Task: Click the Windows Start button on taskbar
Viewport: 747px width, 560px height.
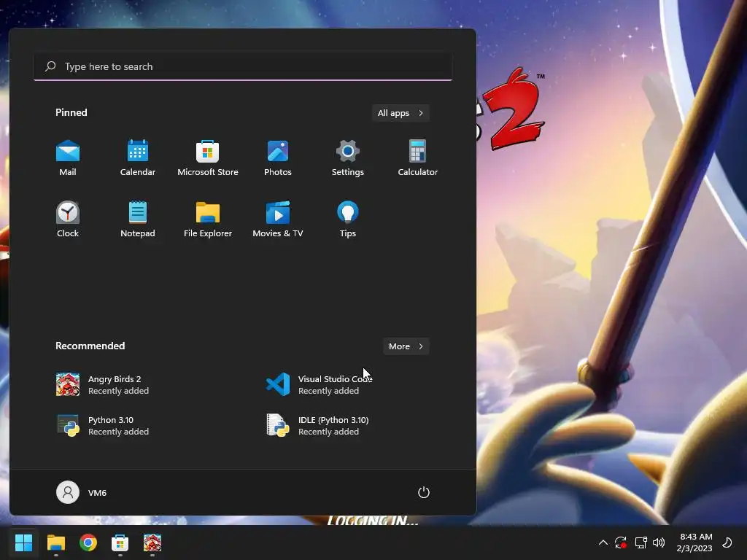Action: pyautogui.click(x=24, y=542)
